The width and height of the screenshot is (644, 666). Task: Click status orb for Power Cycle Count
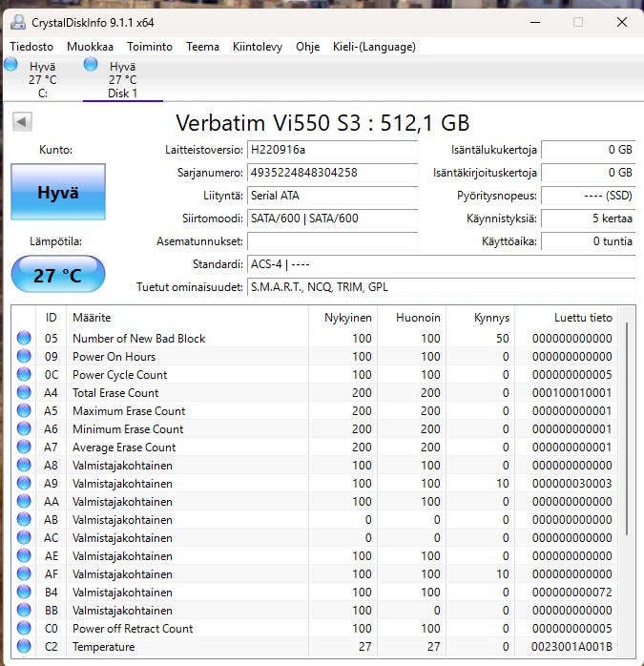[24, 374]
